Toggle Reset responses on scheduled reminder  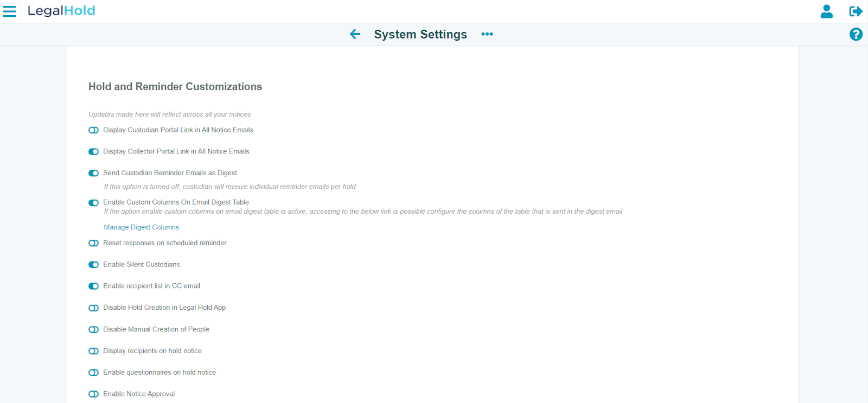tap(94, 243)
